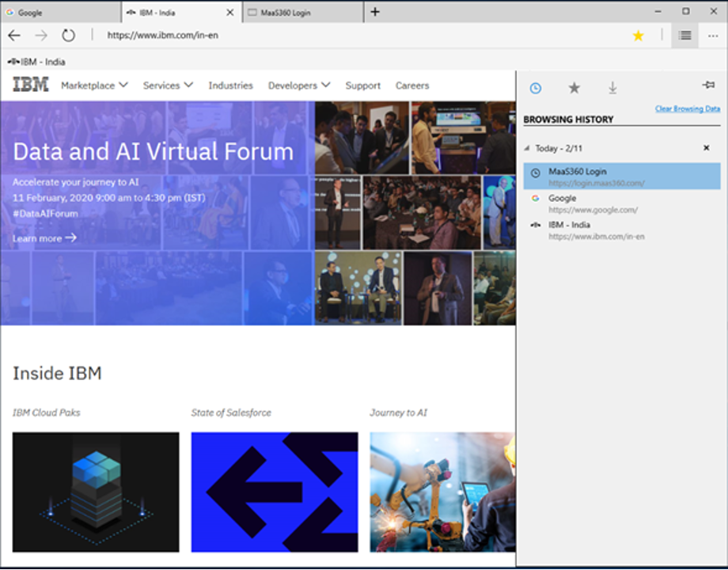This screenshot has width=728, height=570.
Task: Open Careers menu item
Action: (x=412, y=85)
